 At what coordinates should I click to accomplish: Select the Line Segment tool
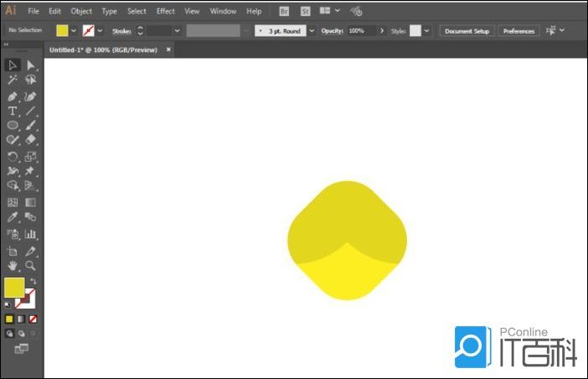31,111
